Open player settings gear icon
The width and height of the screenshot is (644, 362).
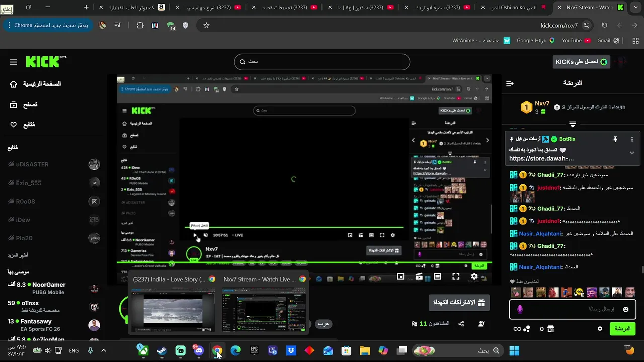coord(474,276)
